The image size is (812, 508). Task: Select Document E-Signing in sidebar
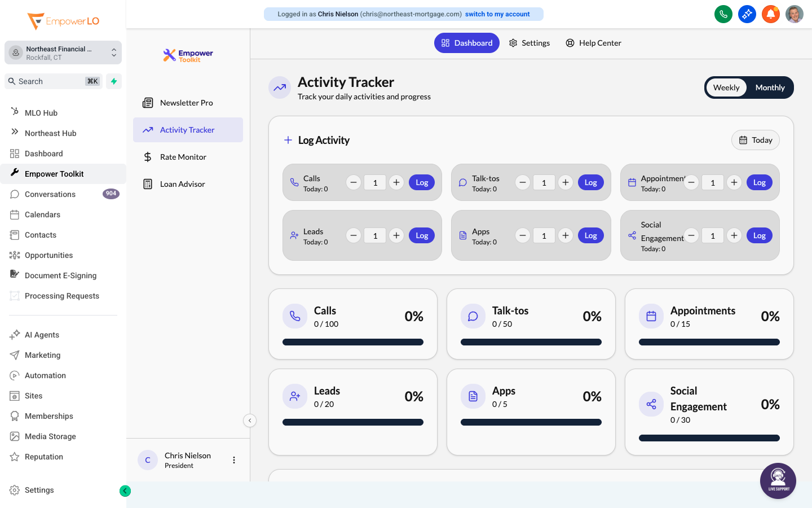60,275
